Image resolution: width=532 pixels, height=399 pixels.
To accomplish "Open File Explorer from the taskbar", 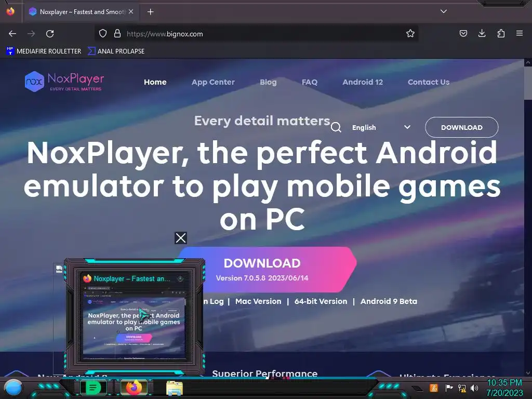I will coord(175,388).
